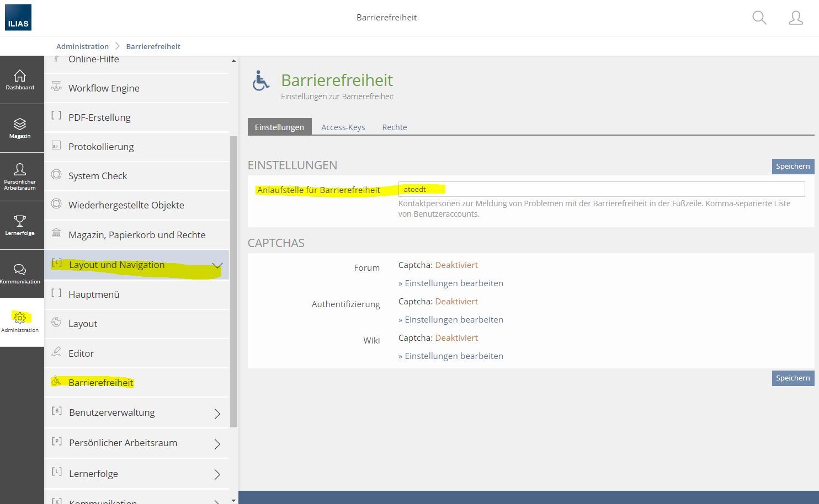Switch to the Access-Keys tab
819x504 pixels.
[343, 127]
